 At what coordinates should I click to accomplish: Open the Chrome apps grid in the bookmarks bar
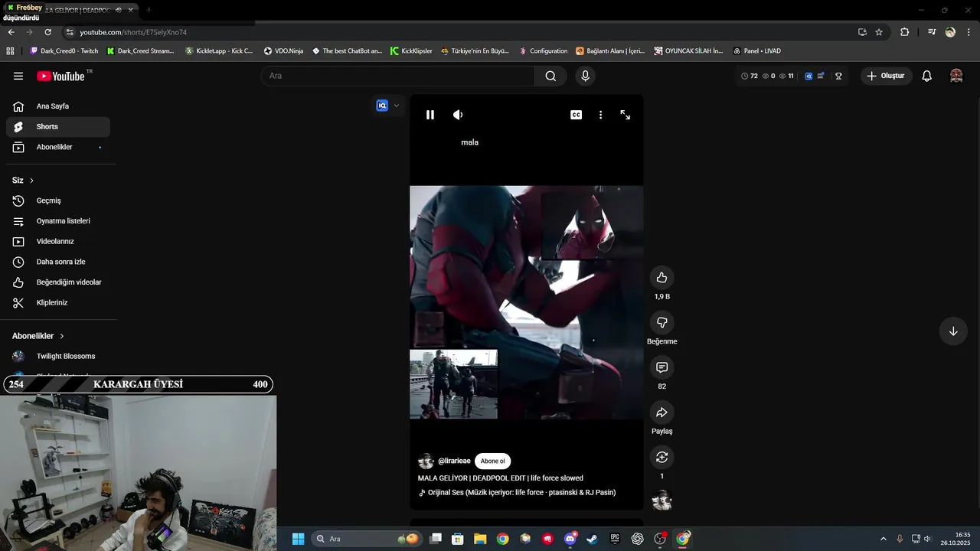point(10,51)
